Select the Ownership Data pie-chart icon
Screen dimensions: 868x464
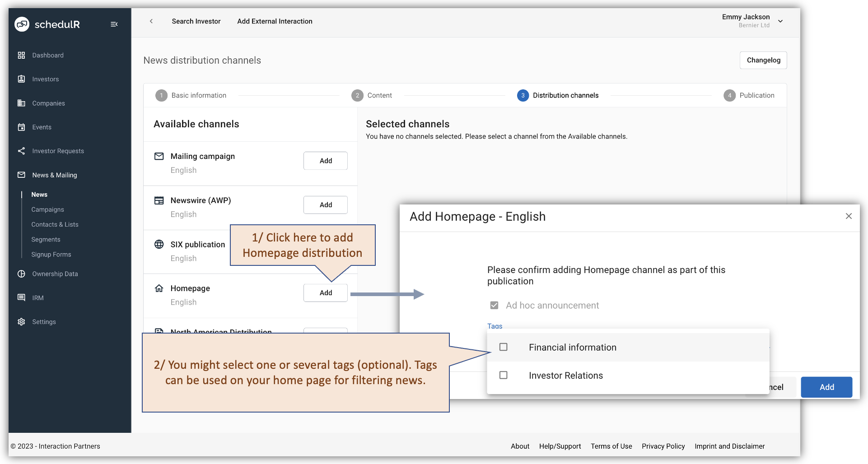coord(21,274)
